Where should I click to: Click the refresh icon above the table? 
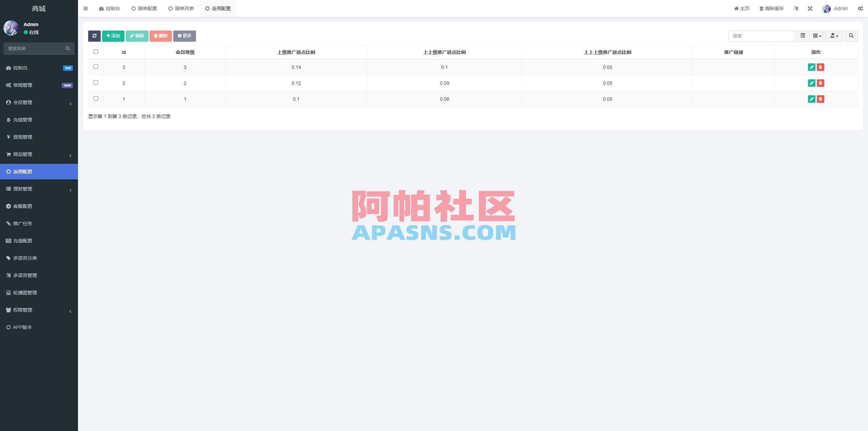point(95,36)
